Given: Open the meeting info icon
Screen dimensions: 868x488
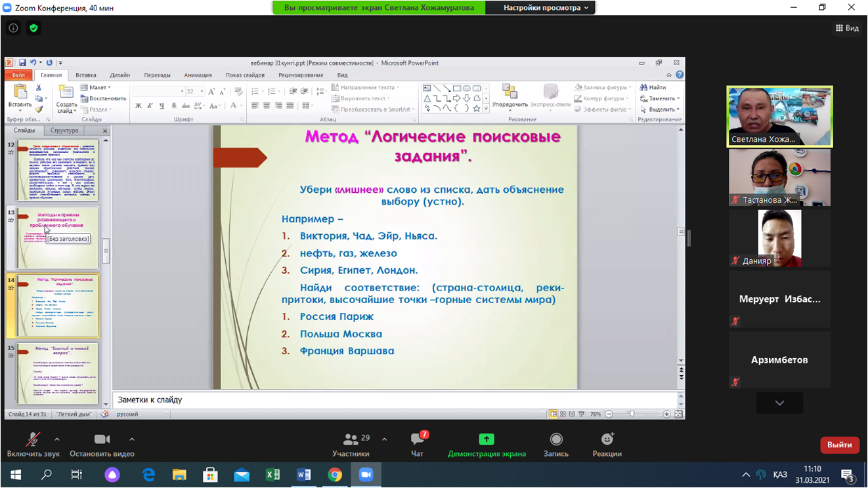Looking at the screenshot, I should (13, 28).
